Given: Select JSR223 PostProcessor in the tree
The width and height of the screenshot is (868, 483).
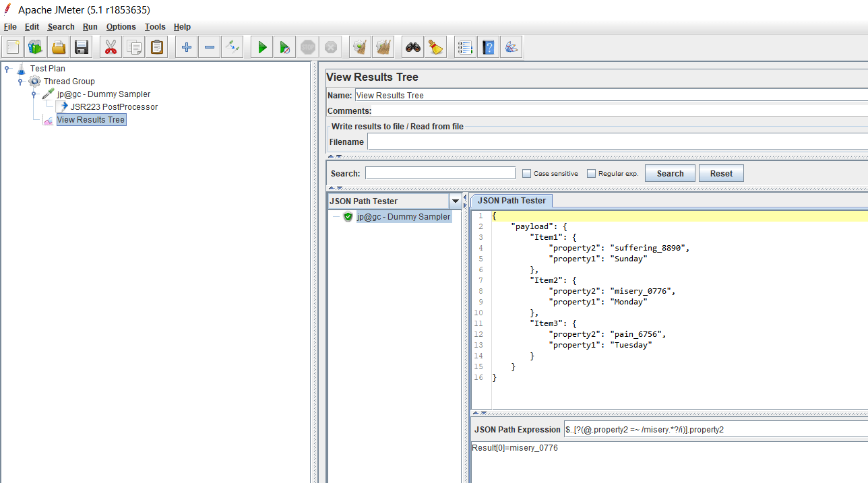Looking at the screenshot, I should (x=114, y=107).
